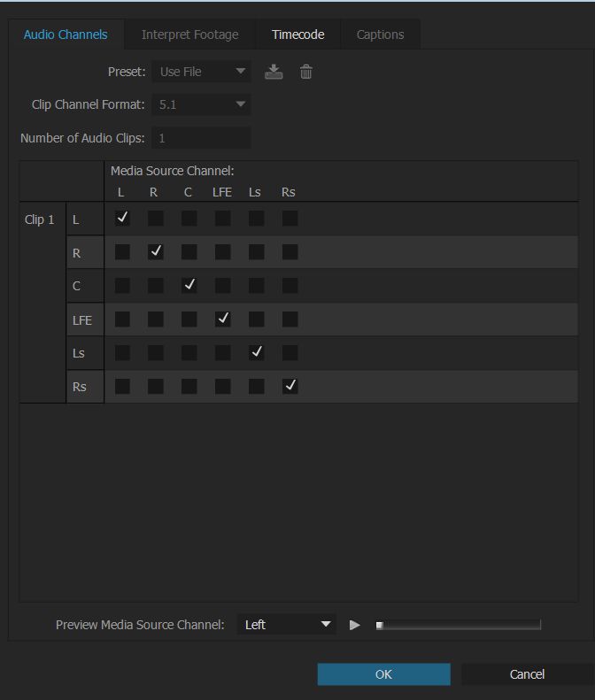Open the Clip Channel Format dropdown

202,104
